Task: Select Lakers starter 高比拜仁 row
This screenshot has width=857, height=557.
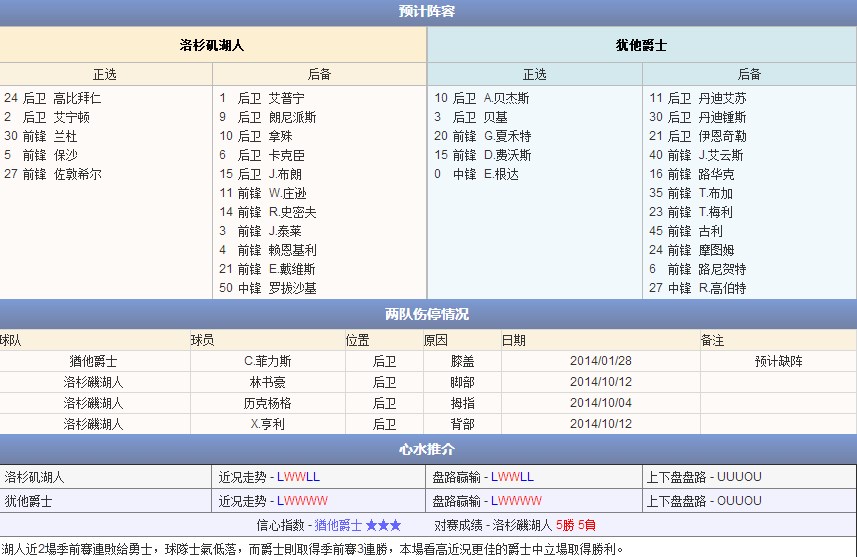Action: [52, 98]
